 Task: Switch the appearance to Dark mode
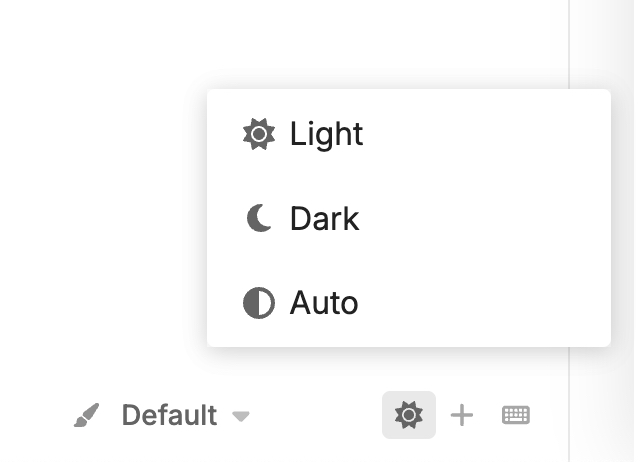coord(324,218)
